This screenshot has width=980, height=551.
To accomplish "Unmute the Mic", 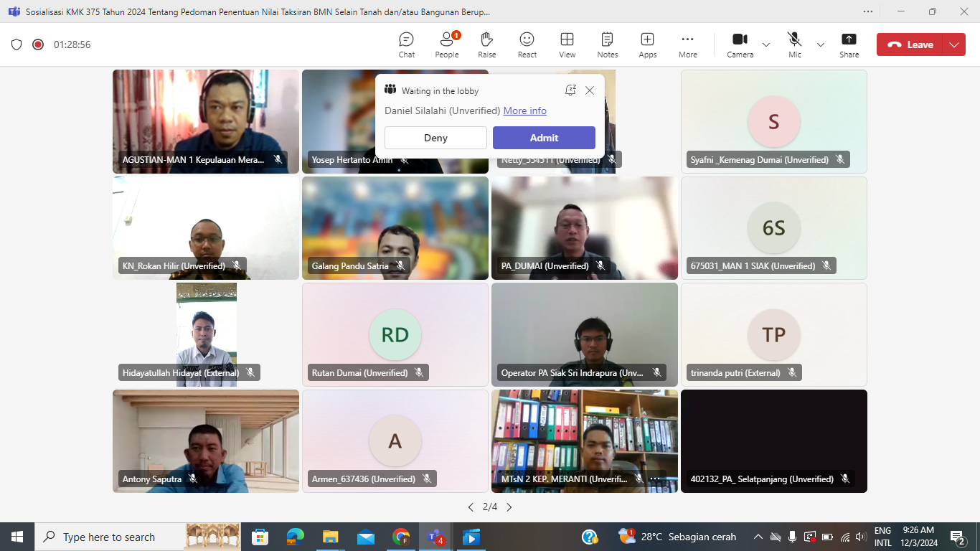I will pyautogui.click(x=794, y=44).
